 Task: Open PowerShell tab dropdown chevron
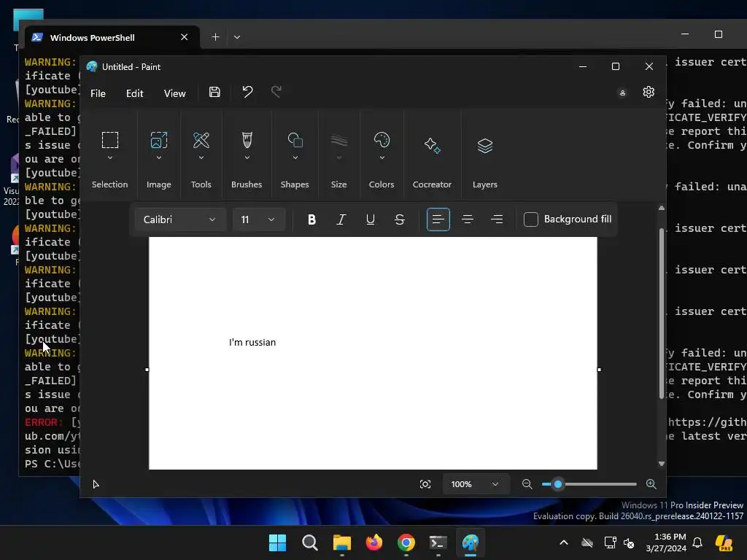[237, 36]
